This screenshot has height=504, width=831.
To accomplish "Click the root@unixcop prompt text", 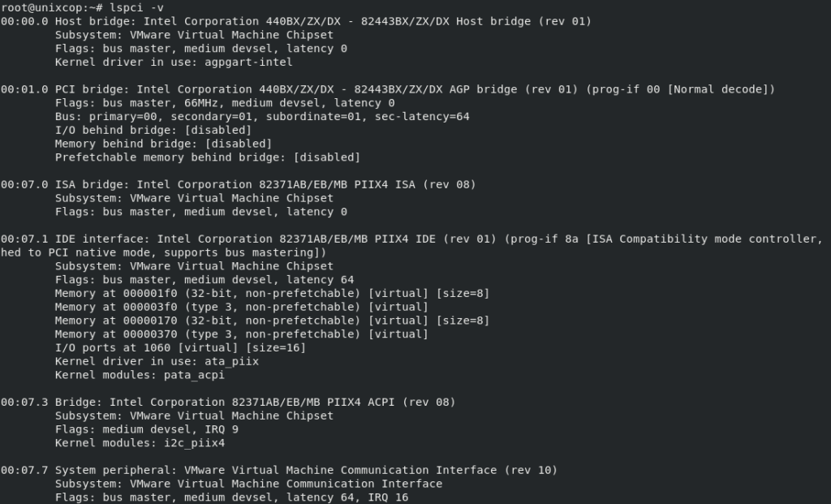I will click(52, 8).
